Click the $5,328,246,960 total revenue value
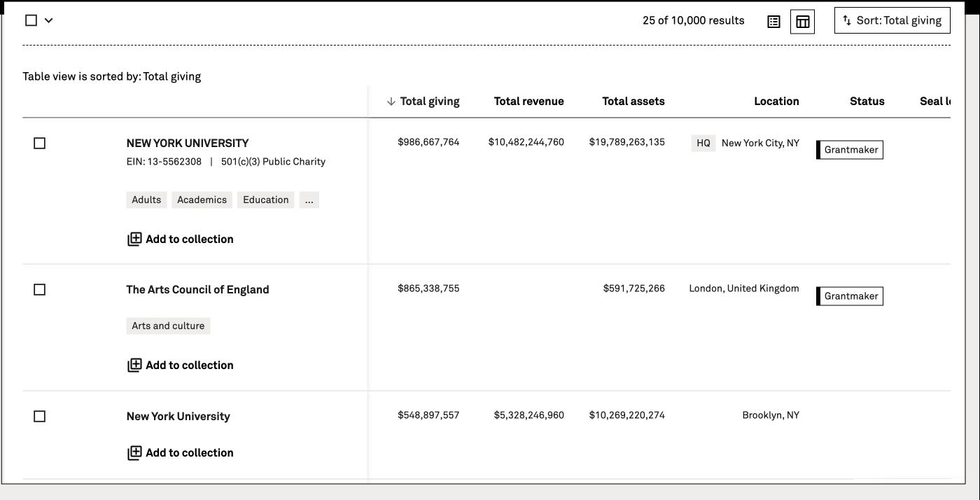The width and height of the screenshot is (980, 500). [x=529, y=415]
